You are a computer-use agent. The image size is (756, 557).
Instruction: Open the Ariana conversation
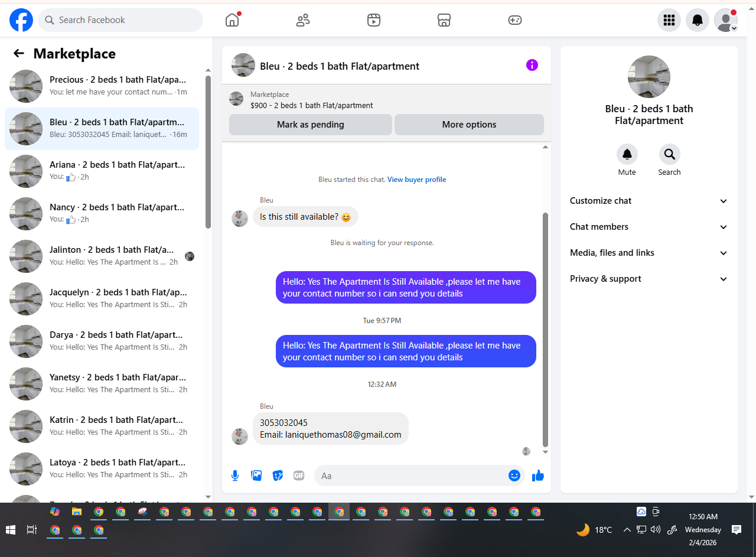point(102,171)
